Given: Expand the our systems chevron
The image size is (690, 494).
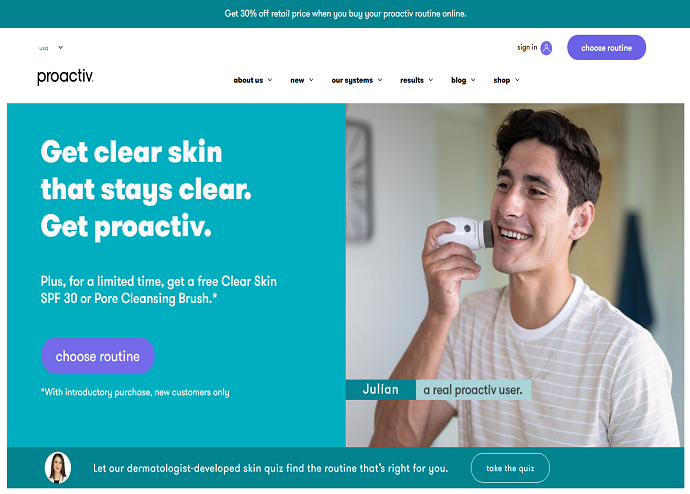Looking at the screenshot, I should click(380, 80).
